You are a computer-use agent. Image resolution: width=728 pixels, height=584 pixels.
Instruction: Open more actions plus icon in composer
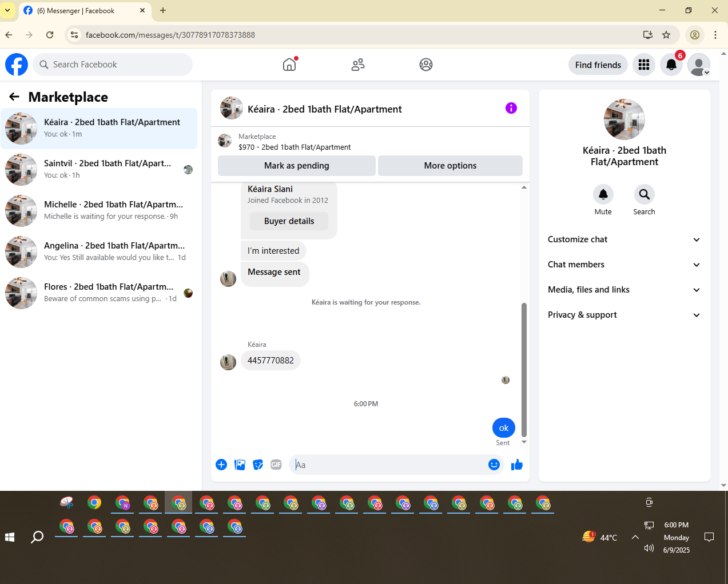(221, 465)
